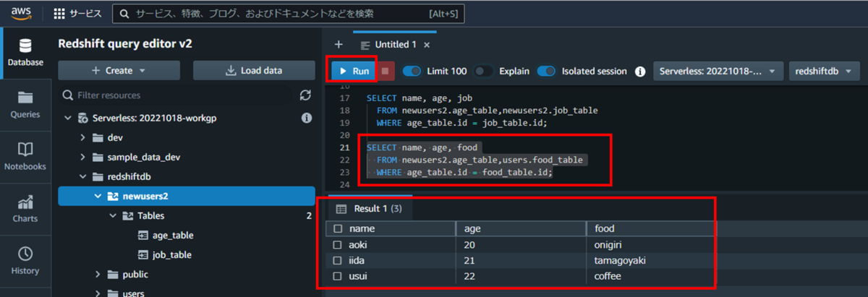Click the age value 21 cell
The width and height of the screenshot is (868, 297).
[521, 260]
